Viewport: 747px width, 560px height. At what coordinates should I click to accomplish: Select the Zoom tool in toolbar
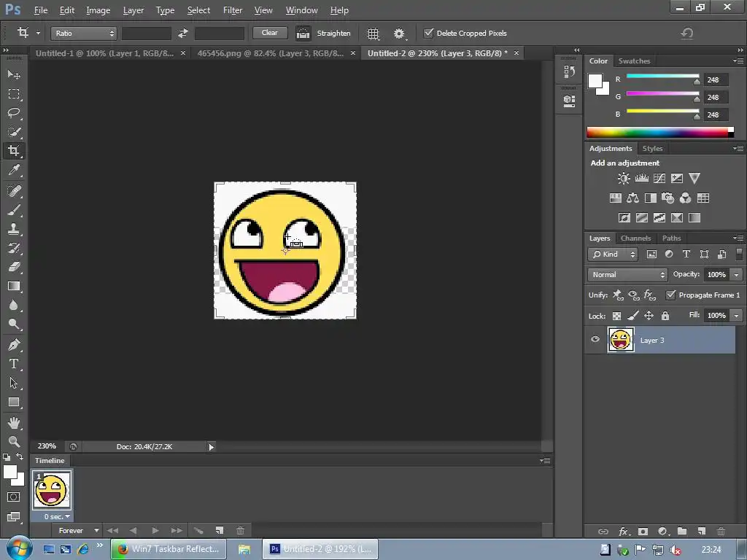point(14,441)
